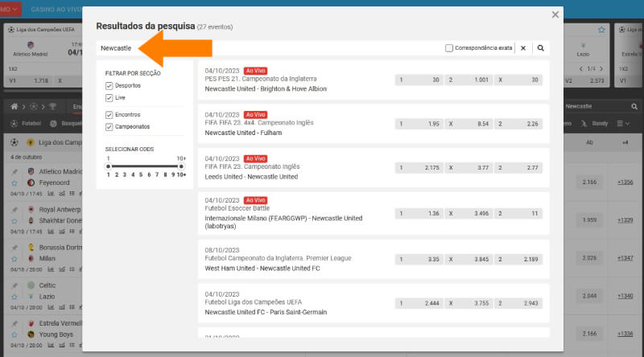
Task: Open Newcastle United - Brighton & Hove Albion event
Action: 266,89
